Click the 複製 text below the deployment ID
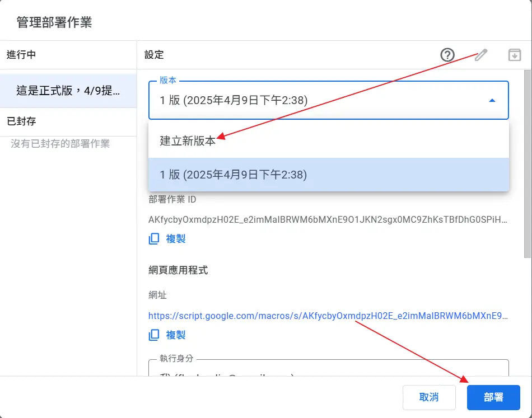The image size is (532, 418). 176,239
